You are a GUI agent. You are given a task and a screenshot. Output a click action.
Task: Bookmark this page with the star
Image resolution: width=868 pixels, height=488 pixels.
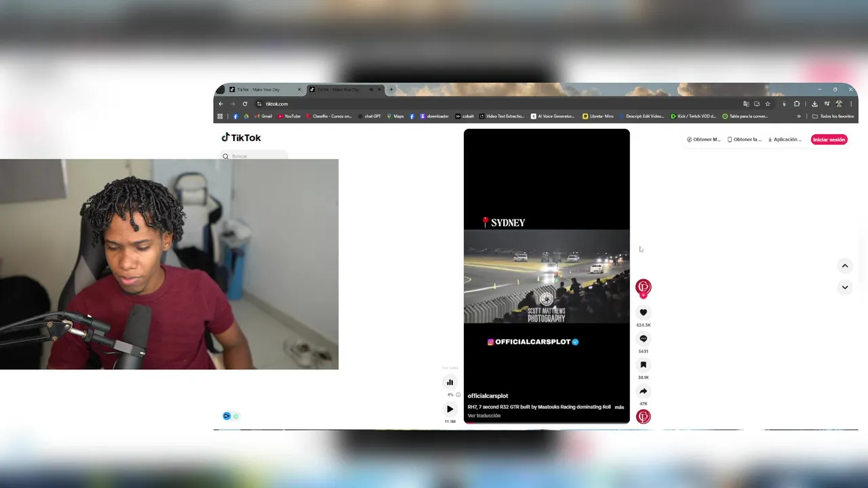[x=768, y=104]
